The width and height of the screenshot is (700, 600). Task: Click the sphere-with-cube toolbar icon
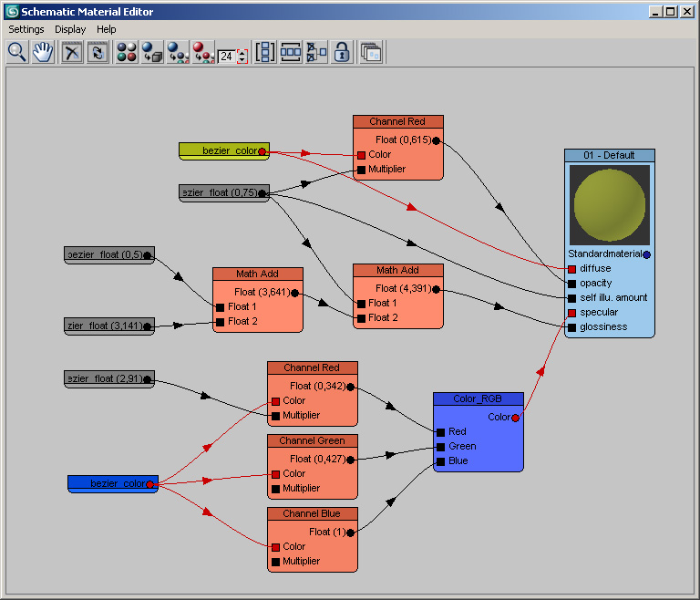(x=152, y=52)
